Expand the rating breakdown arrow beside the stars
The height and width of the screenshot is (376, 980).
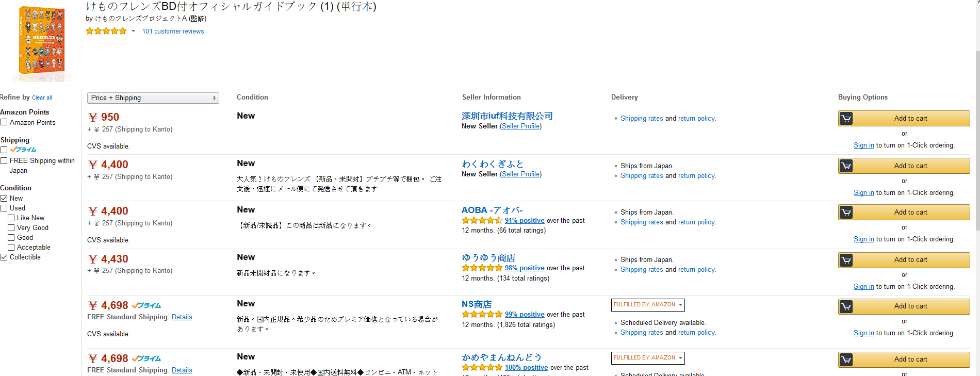133,31
